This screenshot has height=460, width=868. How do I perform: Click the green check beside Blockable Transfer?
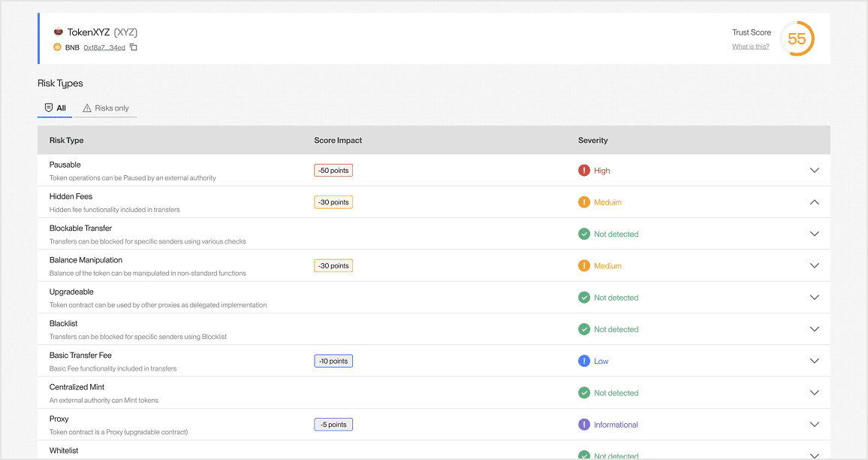click(584, 234)
